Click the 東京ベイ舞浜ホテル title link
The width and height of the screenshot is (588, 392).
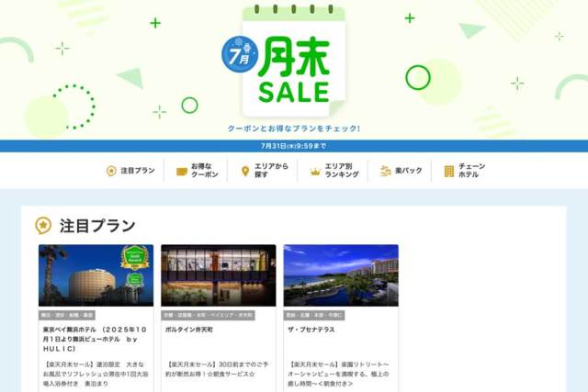tap(95, 339)
